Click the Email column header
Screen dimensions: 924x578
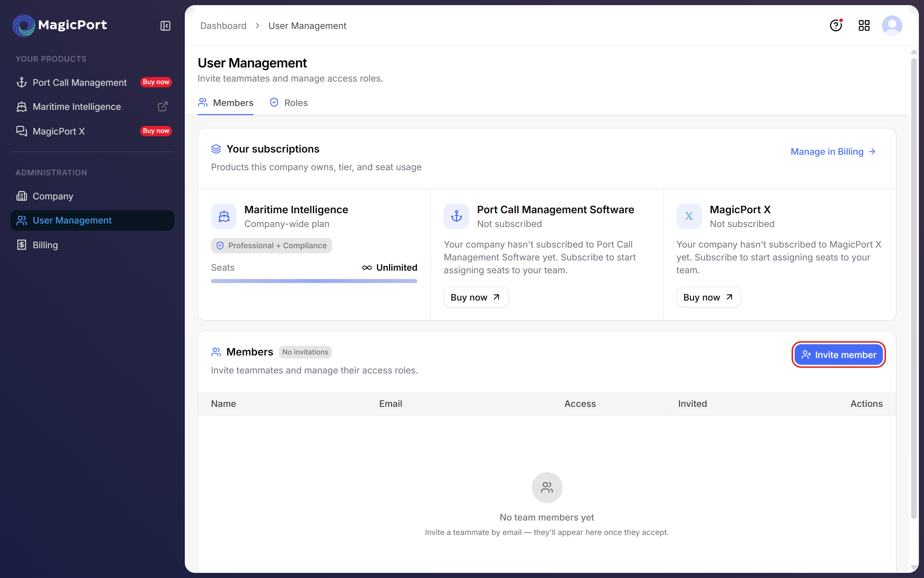tap(390, 404)
